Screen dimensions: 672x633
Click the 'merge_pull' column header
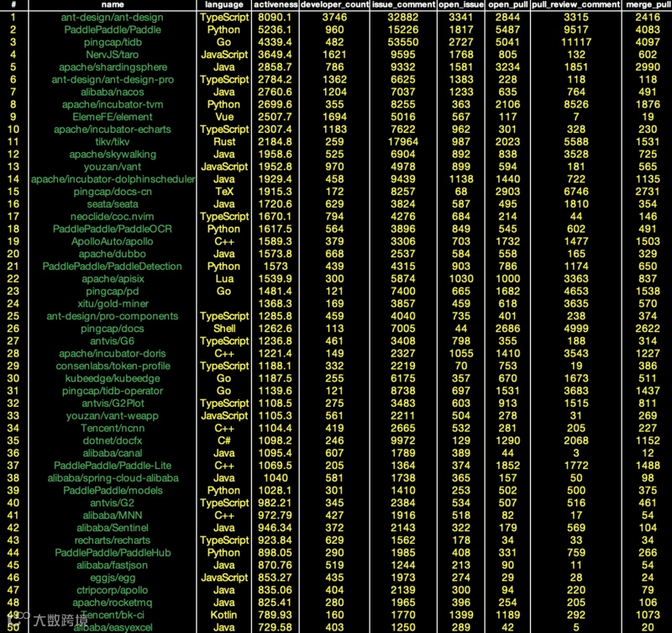point(648,5)
